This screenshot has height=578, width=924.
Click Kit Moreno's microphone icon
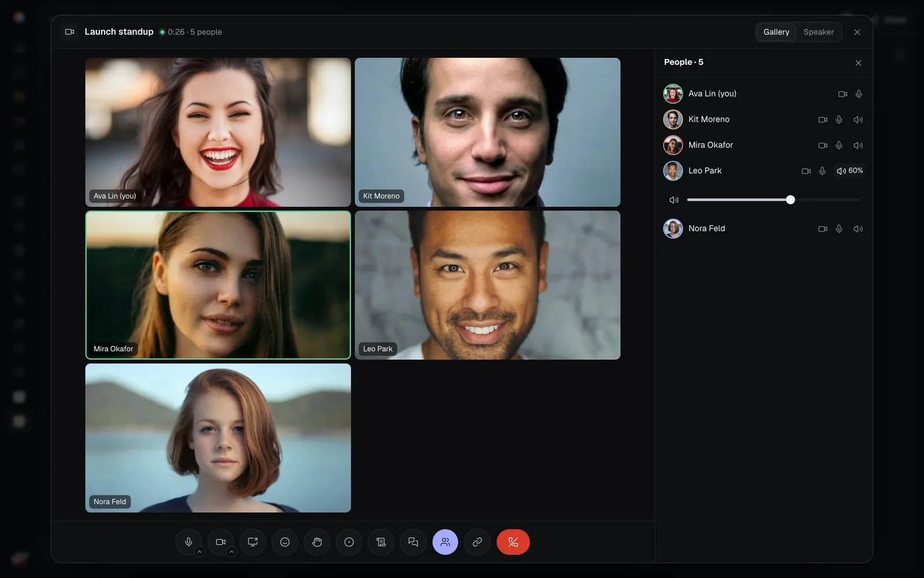click(839, 120)
